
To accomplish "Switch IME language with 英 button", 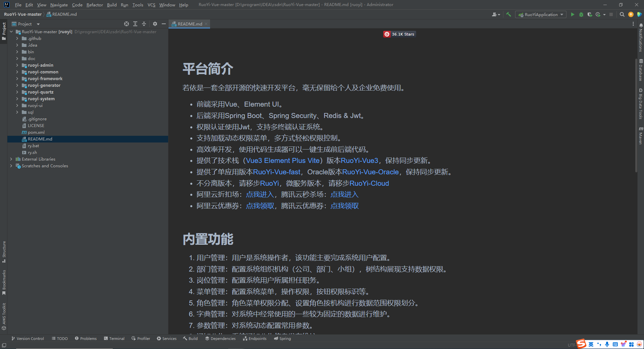I will (x=591, y=344).
